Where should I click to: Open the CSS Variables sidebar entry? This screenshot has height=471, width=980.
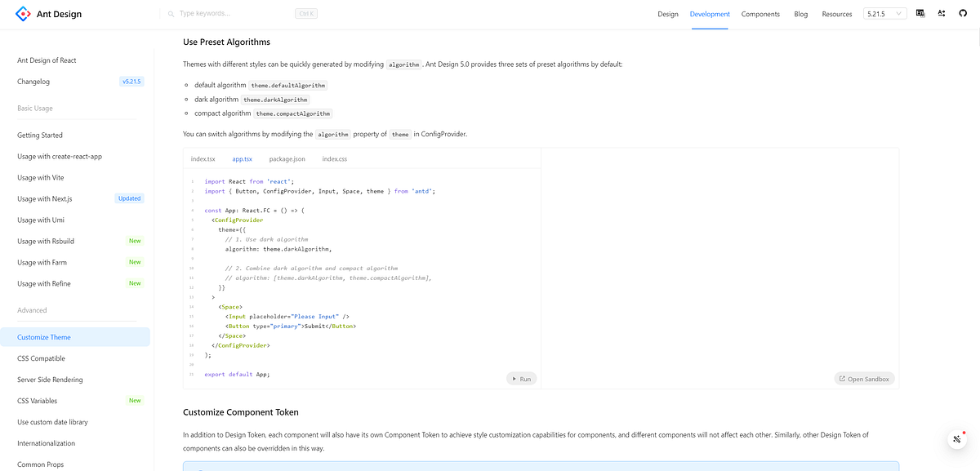coord(38,400)
